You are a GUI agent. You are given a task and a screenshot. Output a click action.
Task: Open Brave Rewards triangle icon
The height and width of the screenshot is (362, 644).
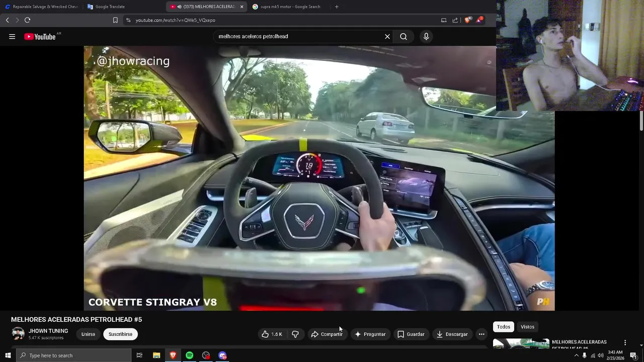pos(479,20)
